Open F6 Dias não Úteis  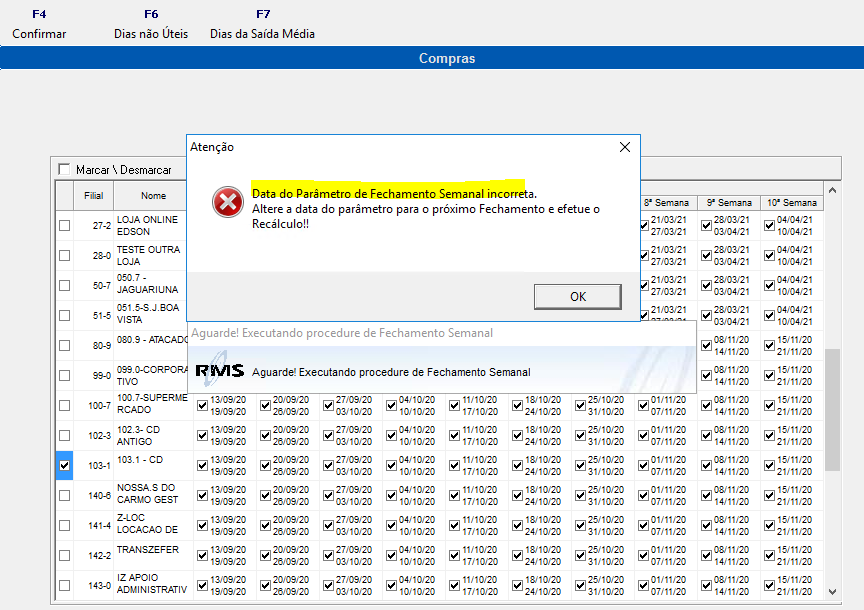coord(151,24)
